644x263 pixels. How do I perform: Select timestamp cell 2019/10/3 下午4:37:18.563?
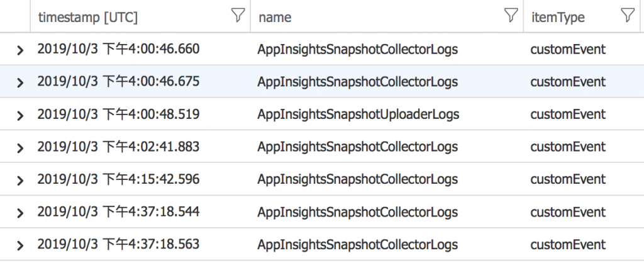[118, 243]
